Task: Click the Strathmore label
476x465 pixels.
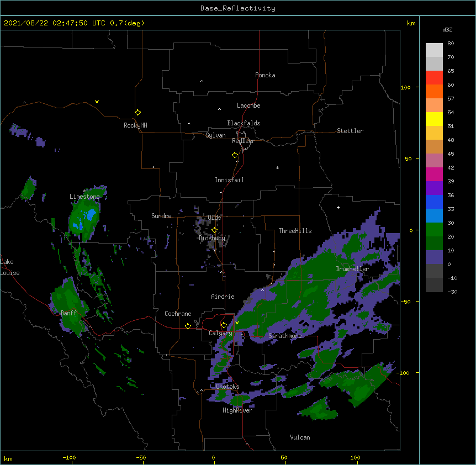Action: pyautogui.click(x=285, y=336)
